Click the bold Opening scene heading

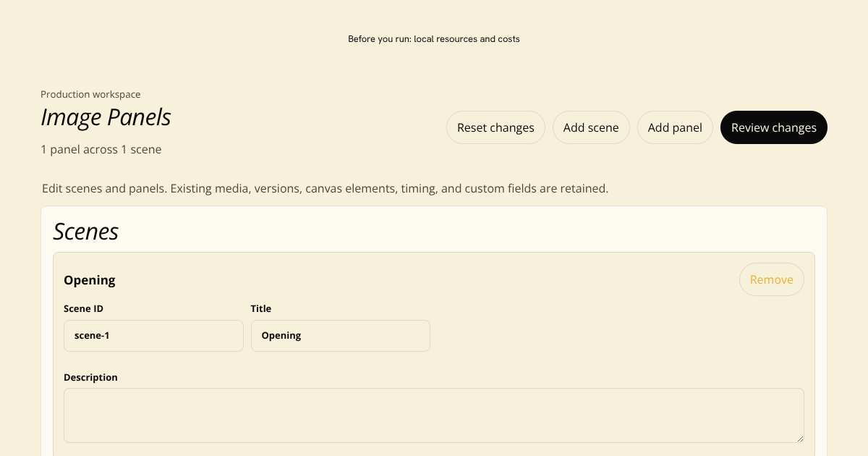(90, 280)
